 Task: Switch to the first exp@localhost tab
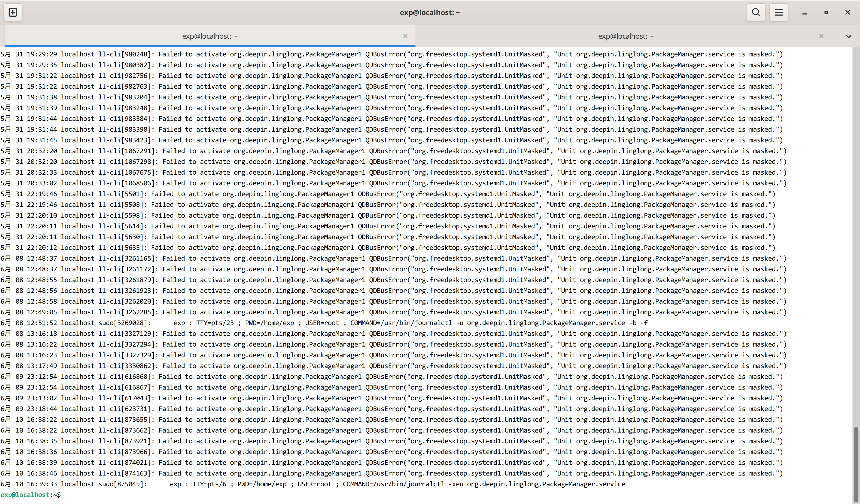pos(210,36)
